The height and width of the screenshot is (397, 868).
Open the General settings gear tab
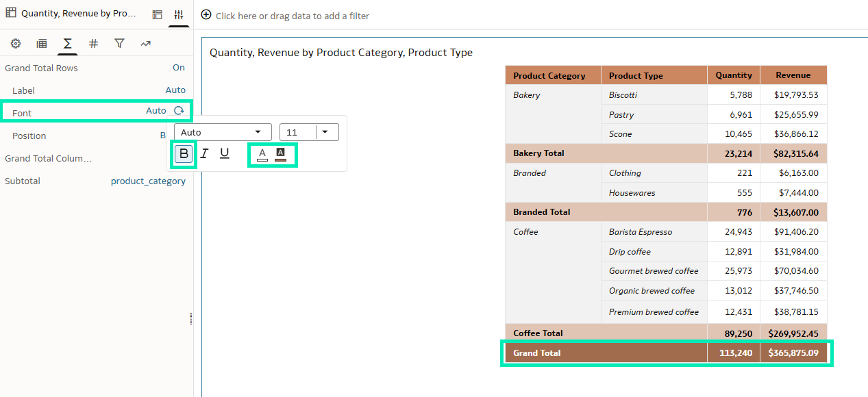(x=15, y=44)
